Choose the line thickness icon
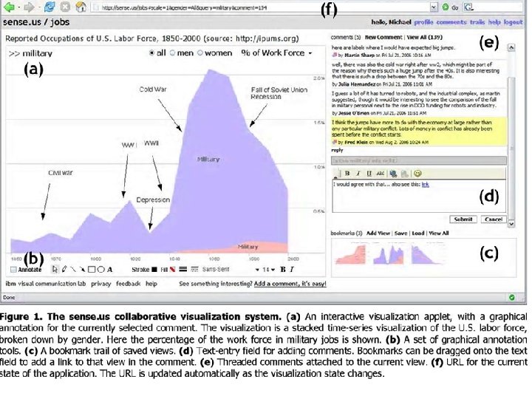The image size is (532, 399). pyautogui.click(x=183, y=270)
